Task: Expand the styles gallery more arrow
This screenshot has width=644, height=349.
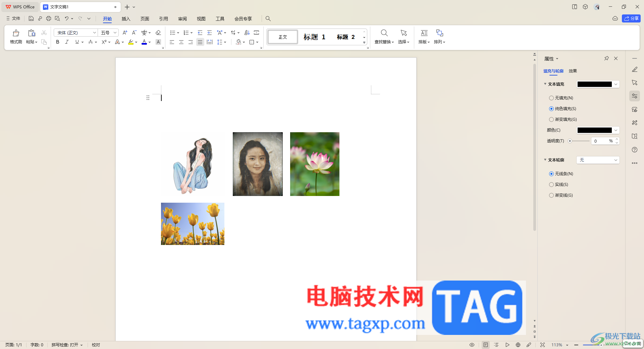Action: pos(364,43)
